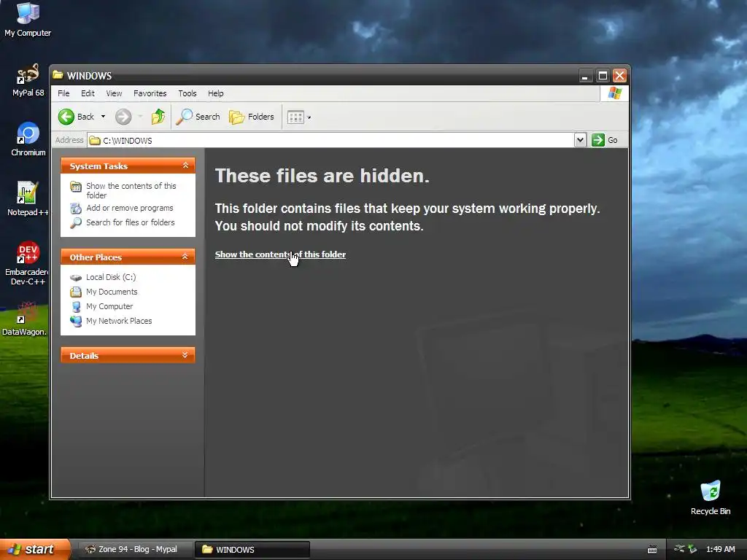Viewport: 747px width, 560px height.
Task: Open the Search pane
Action: point(198,117)
